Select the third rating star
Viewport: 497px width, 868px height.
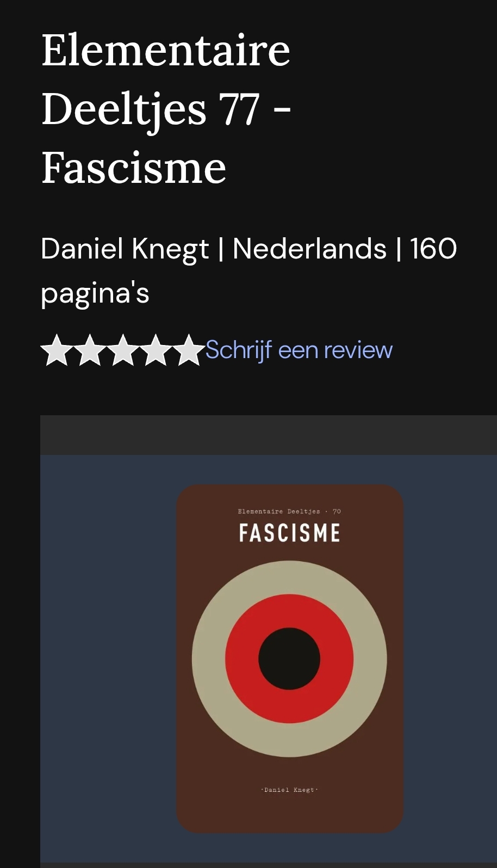click(x=123, y=350)
